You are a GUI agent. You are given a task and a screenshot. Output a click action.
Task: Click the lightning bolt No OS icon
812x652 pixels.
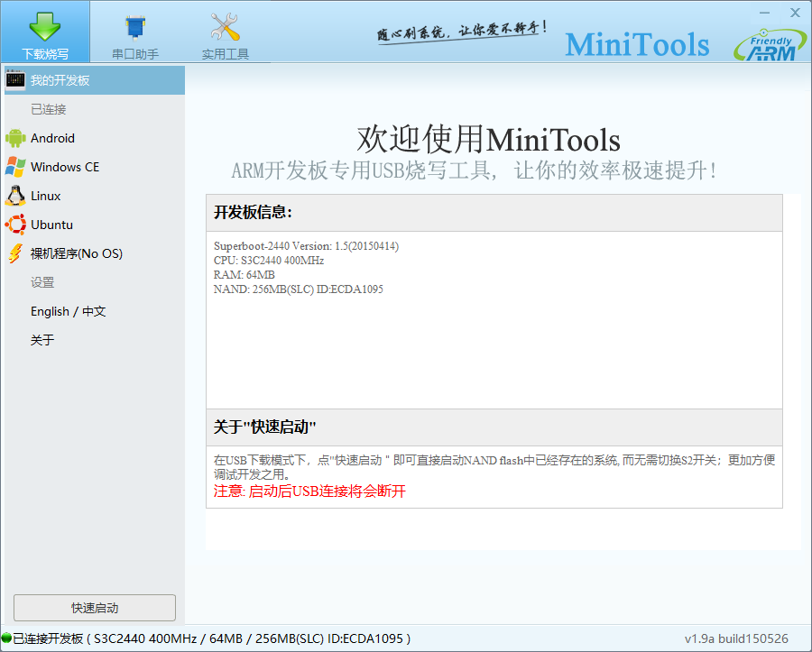pyautogui.click(x=15, y=253)
